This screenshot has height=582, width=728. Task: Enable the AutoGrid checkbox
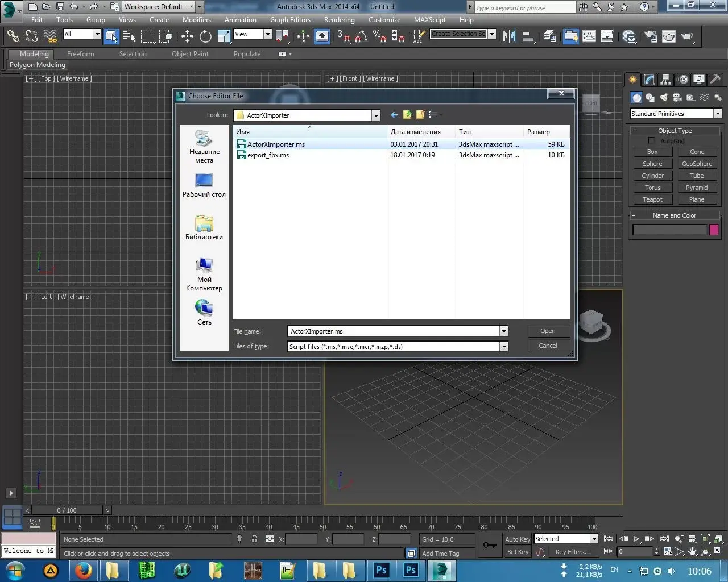click(652, 141)
